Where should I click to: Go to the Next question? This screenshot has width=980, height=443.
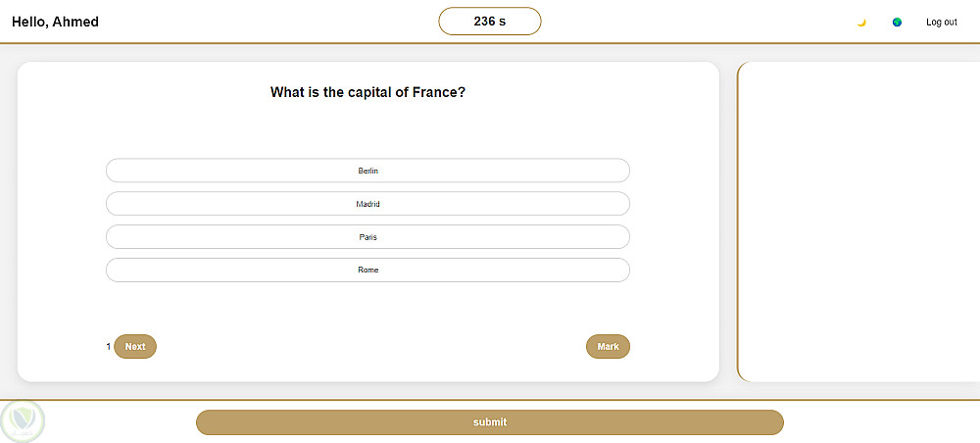click(x=135, y=346)
